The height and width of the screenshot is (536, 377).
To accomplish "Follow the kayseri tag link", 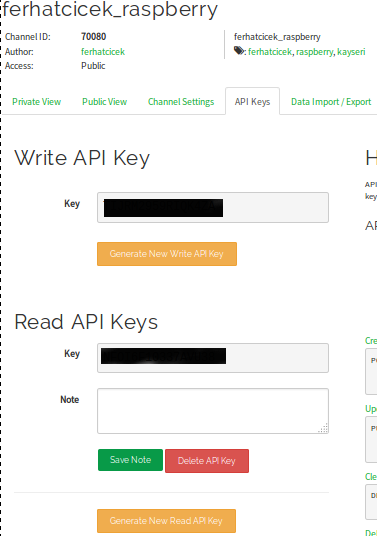I will pos(351,52).
